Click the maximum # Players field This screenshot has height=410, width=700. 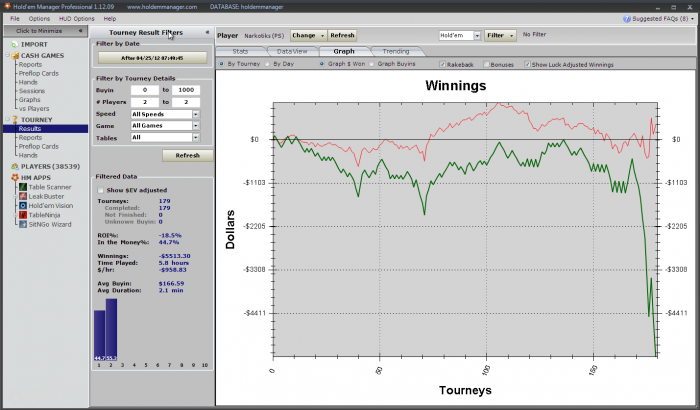tap(186, 102)
